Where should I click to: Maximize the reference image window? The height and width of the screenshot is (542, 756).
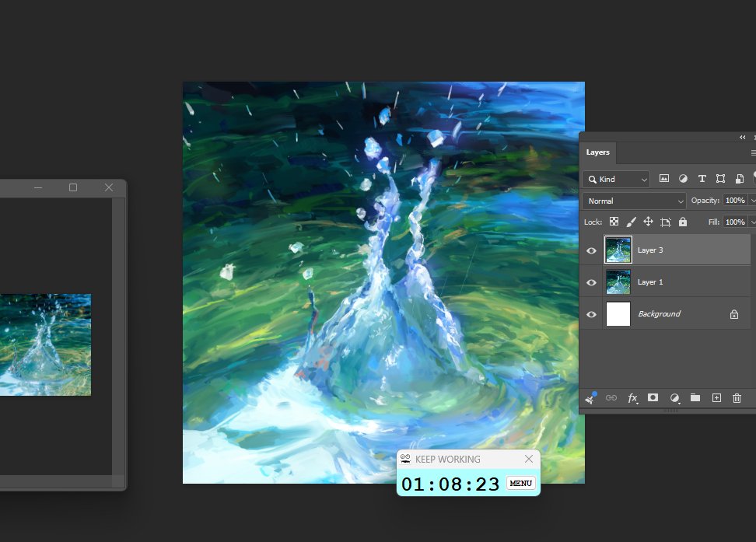coord(73,187)
